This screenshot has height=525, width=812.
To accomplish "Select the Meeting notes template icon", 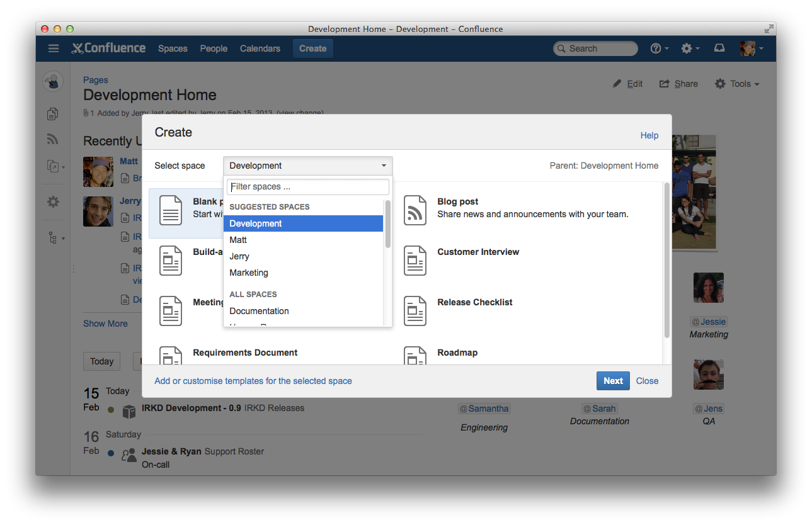I will pyautogui.click(x=171, y=311).
